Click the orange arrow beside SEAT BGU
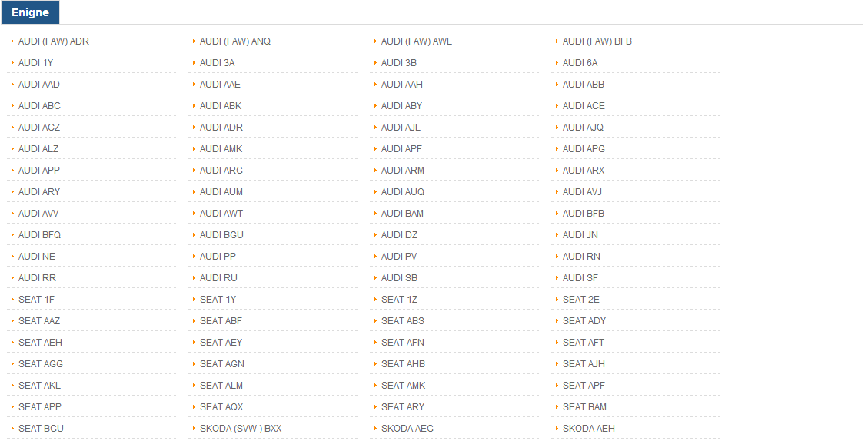The image size is (868, 441). coord(12,428)
